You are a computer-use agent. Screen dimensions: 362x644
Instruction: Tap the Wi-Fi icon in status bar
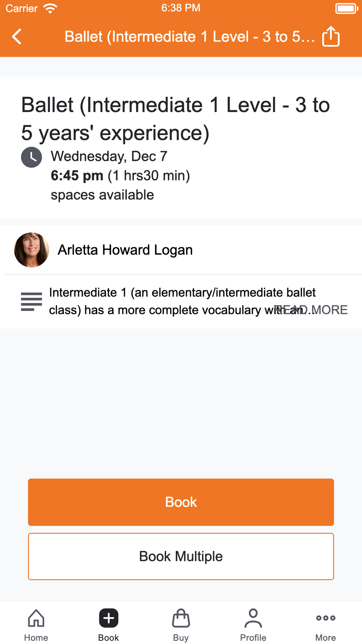(50, 8)
